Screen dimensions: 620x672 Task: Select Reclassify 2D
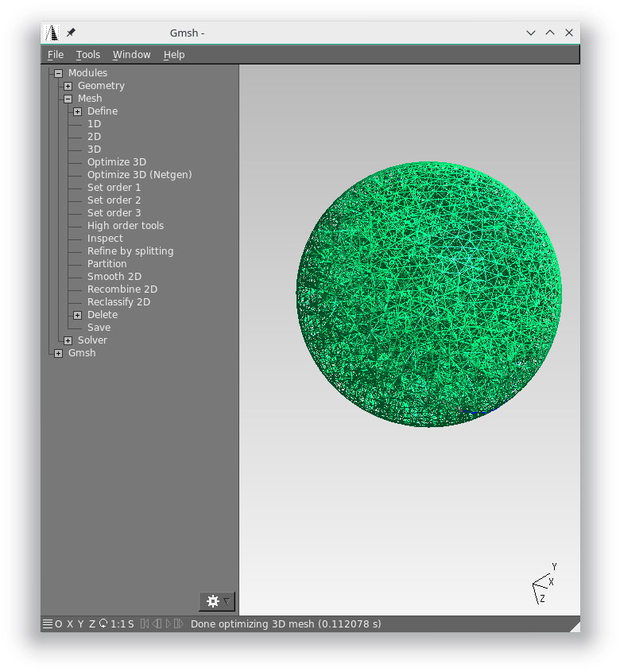tap(118, 302)
